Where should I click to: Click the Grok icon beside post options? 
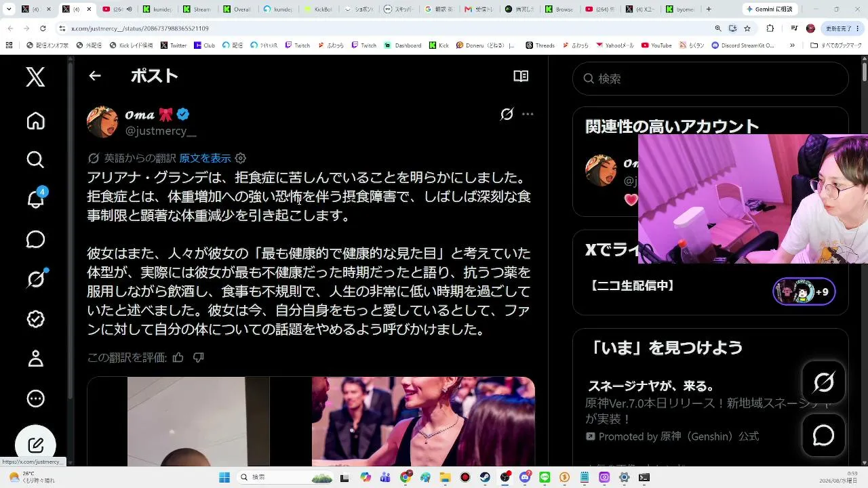pyautogui.click(x=507, y=114)
